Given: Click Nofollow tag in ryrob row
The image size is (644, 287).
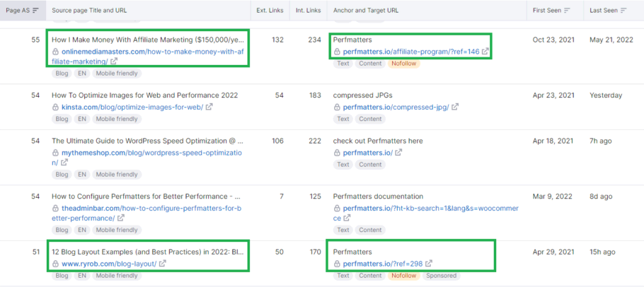Looking at the screenshot, I should (403, 276).
